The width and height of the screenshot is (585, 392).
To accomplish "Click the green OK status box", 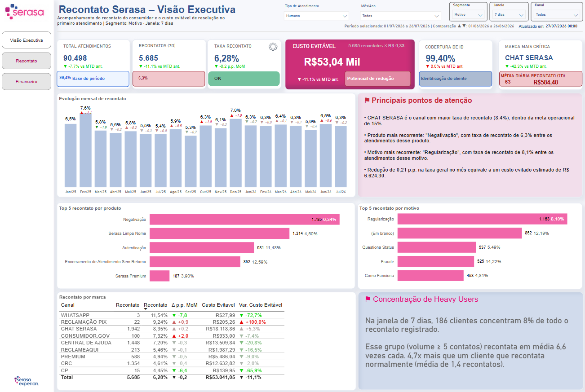I will tap(244, 79).
